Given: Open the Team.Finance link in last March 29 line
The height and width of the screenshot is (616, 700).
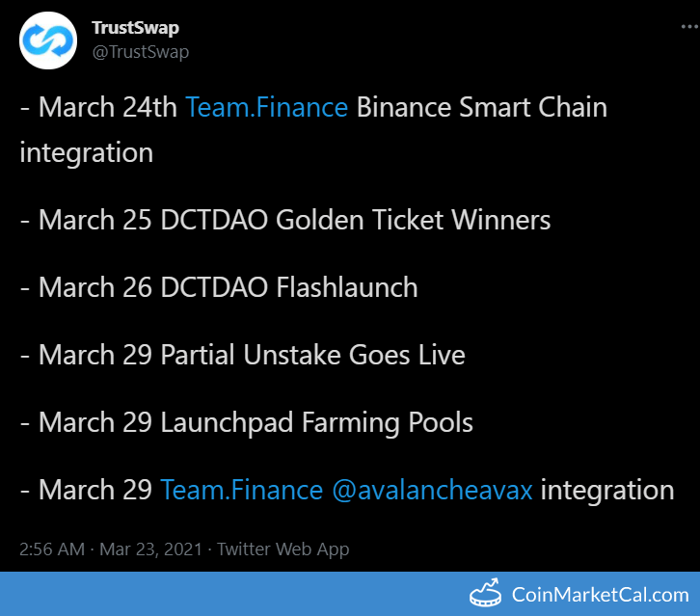Looking at the screenshot, I should (241, 490).
